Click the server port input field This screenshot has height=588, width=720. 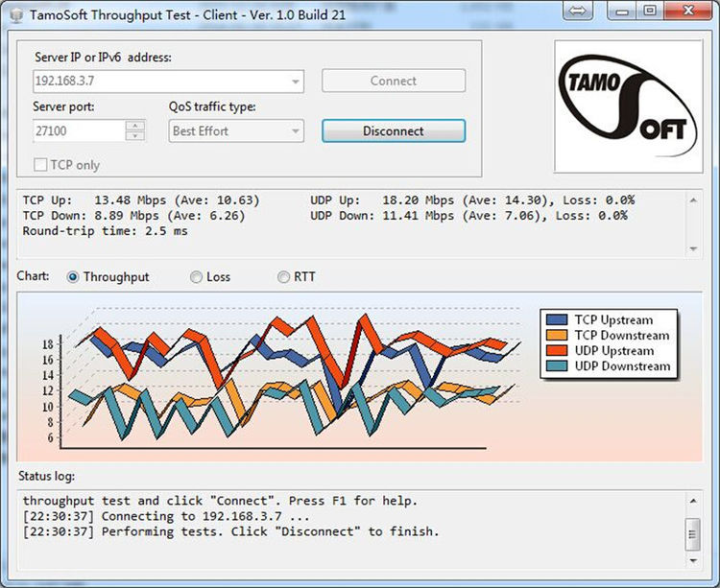(77, 131)
